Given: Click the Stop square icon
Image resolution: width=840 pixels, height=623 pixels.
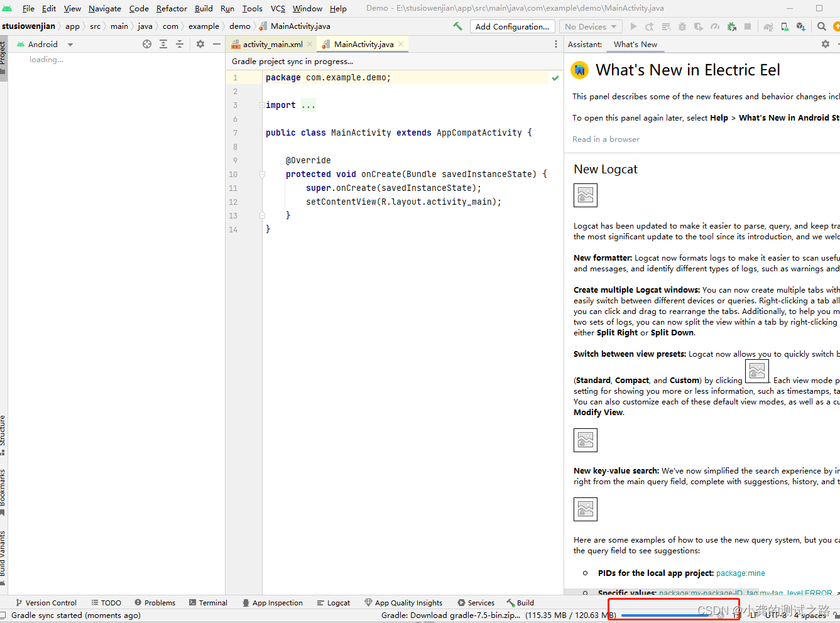Looking at the screenshot, I should [748, 26].
